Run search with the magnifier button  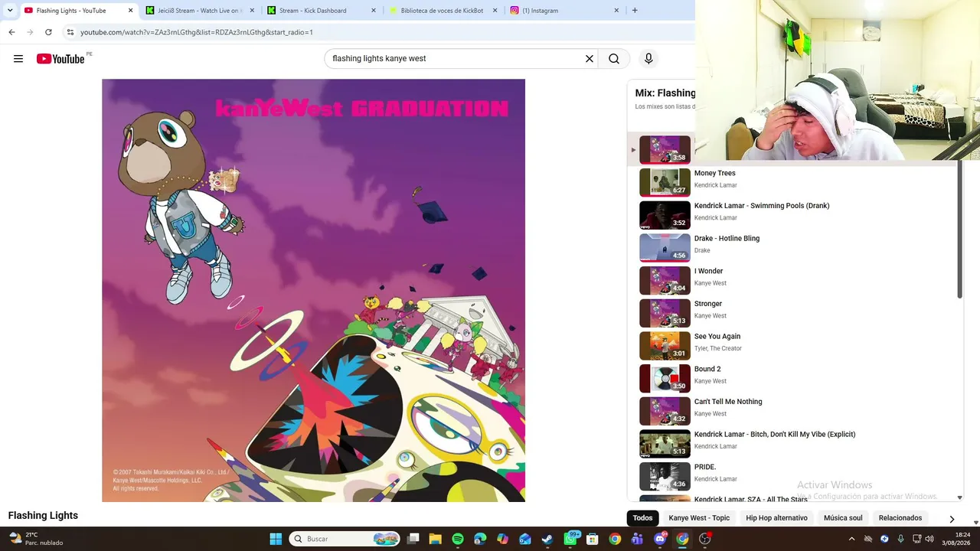[614, 59]
